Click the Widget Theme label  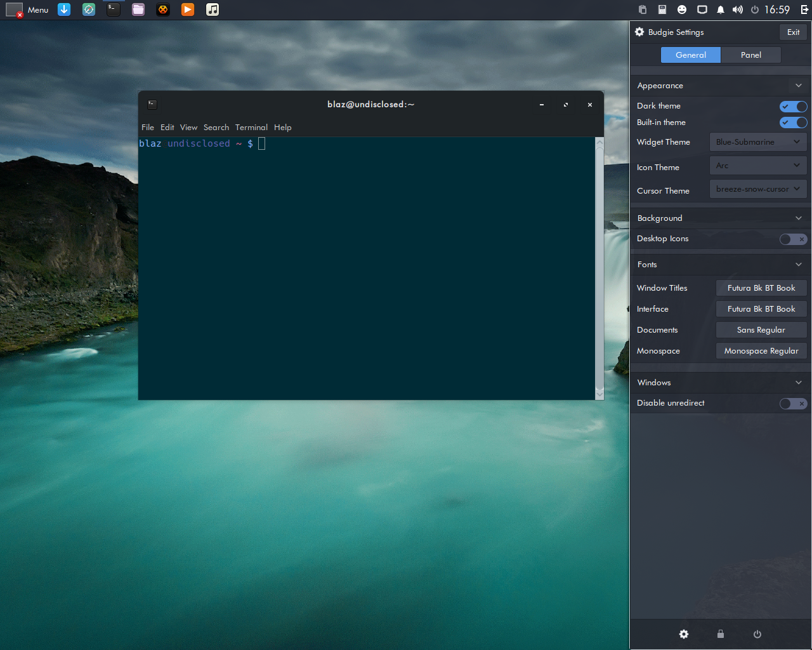coord(664,142)
